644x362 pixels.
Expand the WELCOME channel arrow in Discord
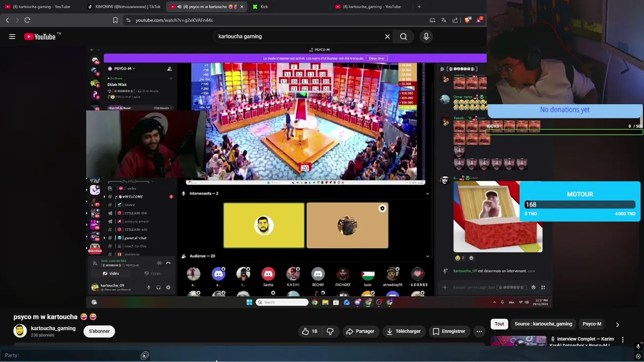(104, 197)
